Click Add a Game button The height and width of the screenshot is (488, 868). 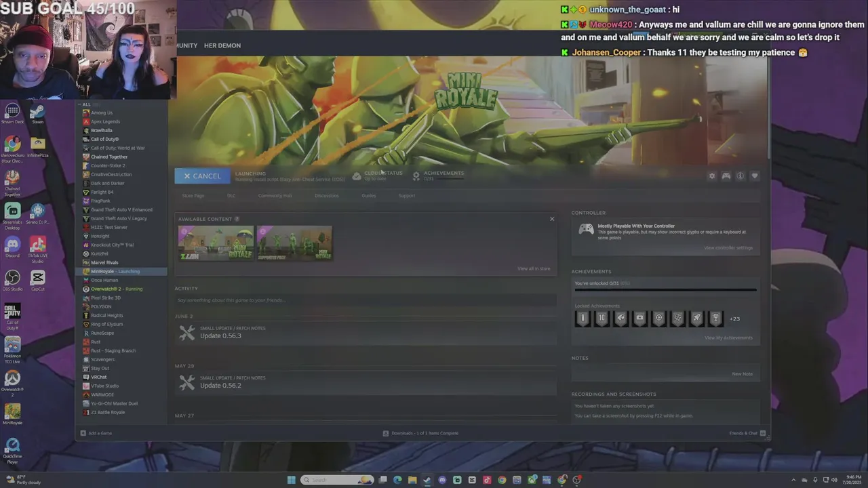tap(96, 433)
